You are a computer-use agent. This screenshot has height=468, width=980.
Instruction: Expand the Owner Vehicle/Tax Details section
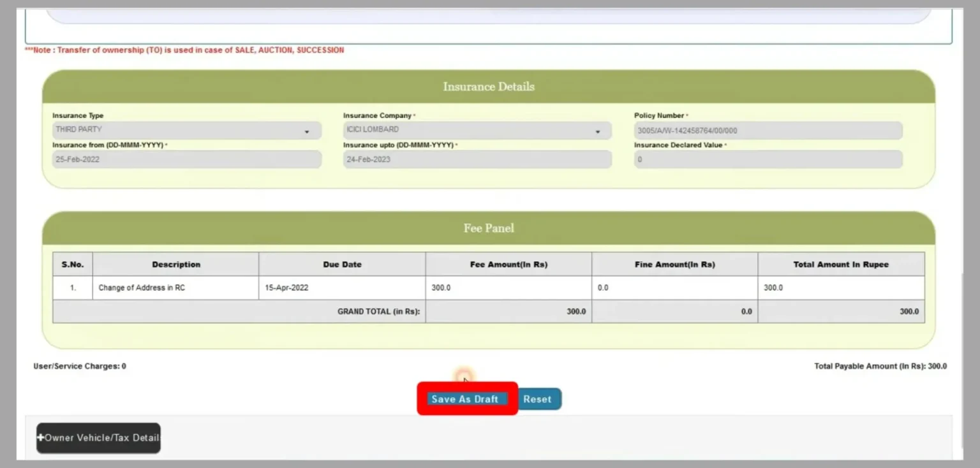[x=98, y=438]
